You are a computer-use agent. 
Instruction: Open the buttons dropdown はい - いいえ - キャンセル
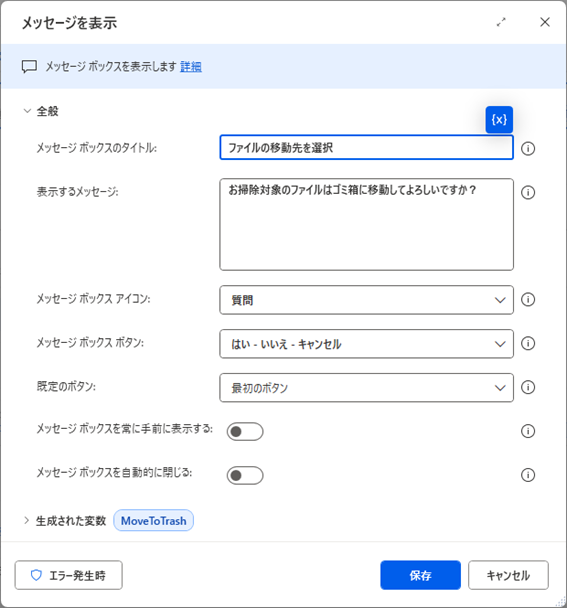tap(366, 344)
